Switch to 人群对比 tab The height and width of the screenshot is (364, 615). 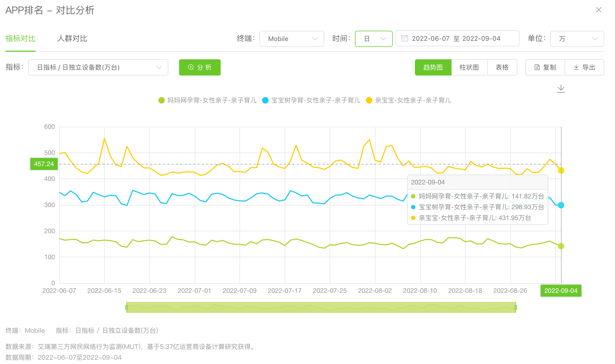pos(72,39)
